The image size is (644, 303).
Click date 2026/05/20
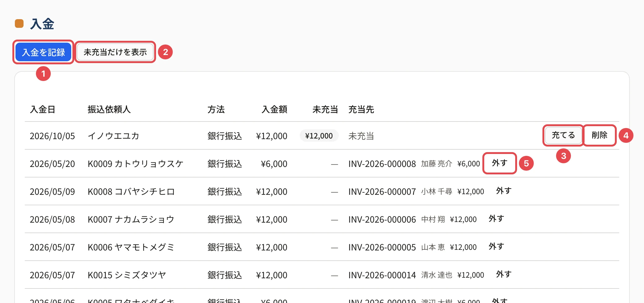tap(52, 164)
